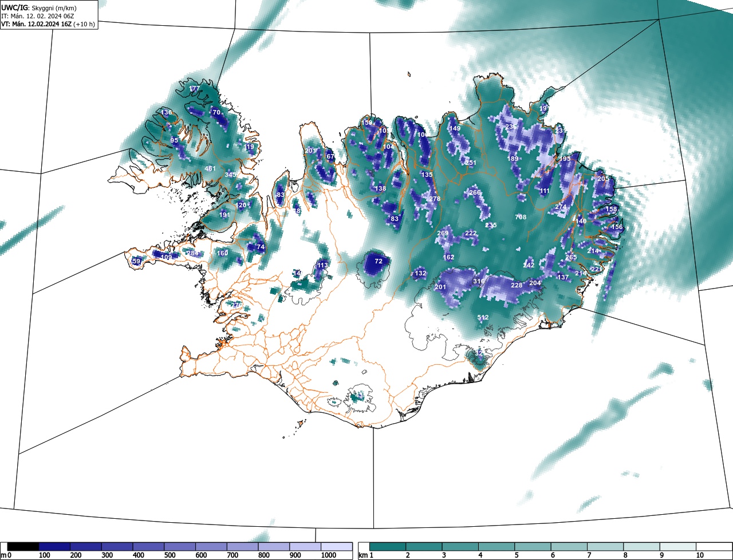Screen dimensions: 733x560
Task: Click the visibility value '140' on the map
Action: [x=581, y=221]
